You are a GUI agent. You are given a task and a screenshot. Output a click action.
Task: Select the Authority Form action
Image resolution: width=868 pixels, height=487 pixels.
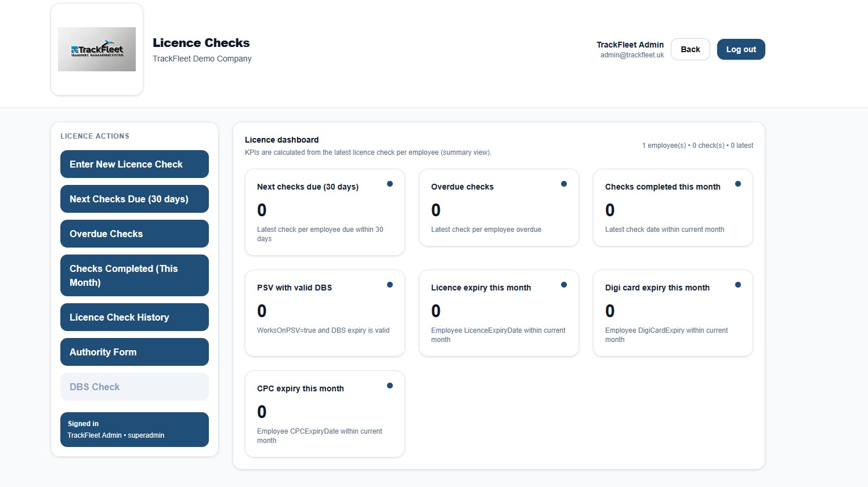point(134,352)
